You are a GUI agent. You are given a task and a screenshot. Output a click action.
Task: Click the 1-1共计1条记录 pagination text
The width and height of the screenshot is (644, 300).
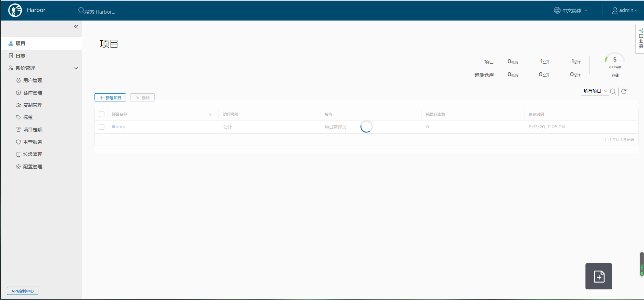[619, 140]
